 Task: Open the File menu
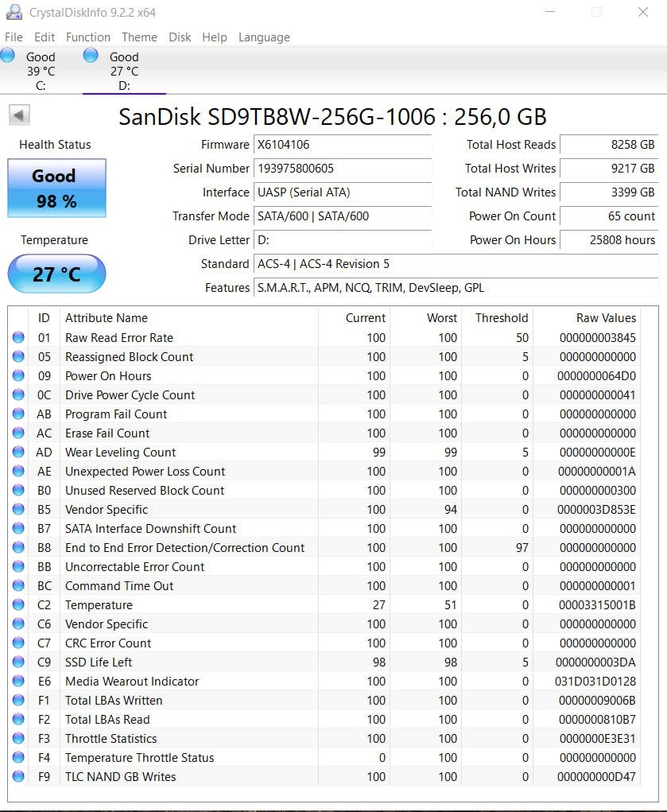14,37
